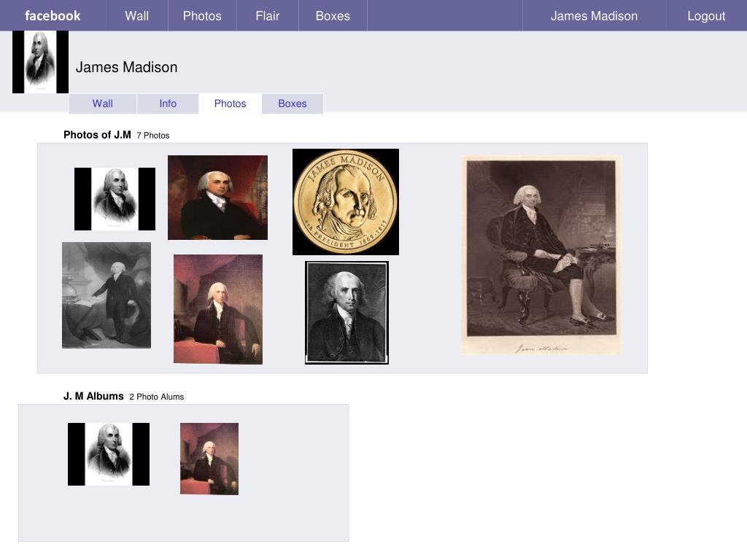Open the James Madison profile picture
747x560 pixels.
(x=41, y=62)
